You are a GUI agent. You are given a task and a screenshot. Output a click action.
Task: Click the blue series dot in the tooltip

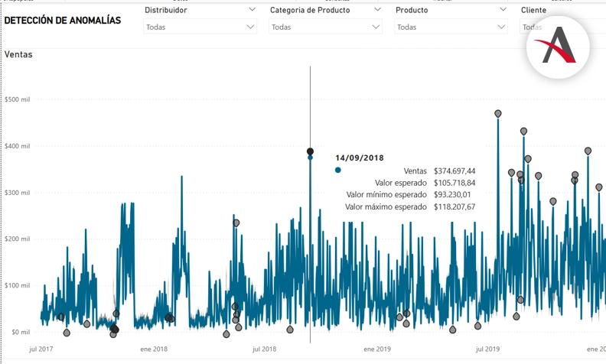click(337, 170)
